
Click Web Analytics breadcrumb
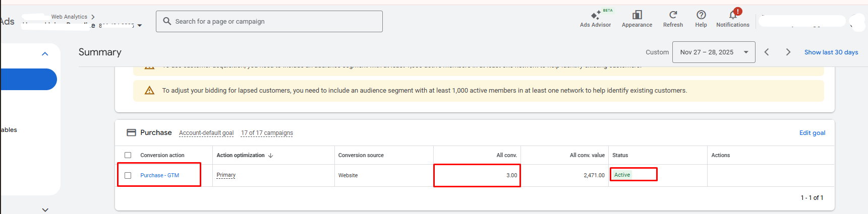click(x=69, y=17)
